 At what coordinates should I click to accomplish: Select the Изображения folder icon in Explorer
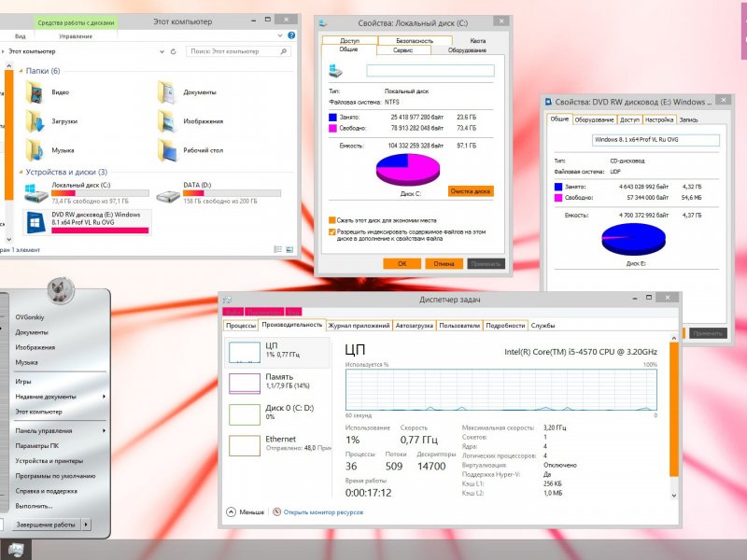[166, 121]
